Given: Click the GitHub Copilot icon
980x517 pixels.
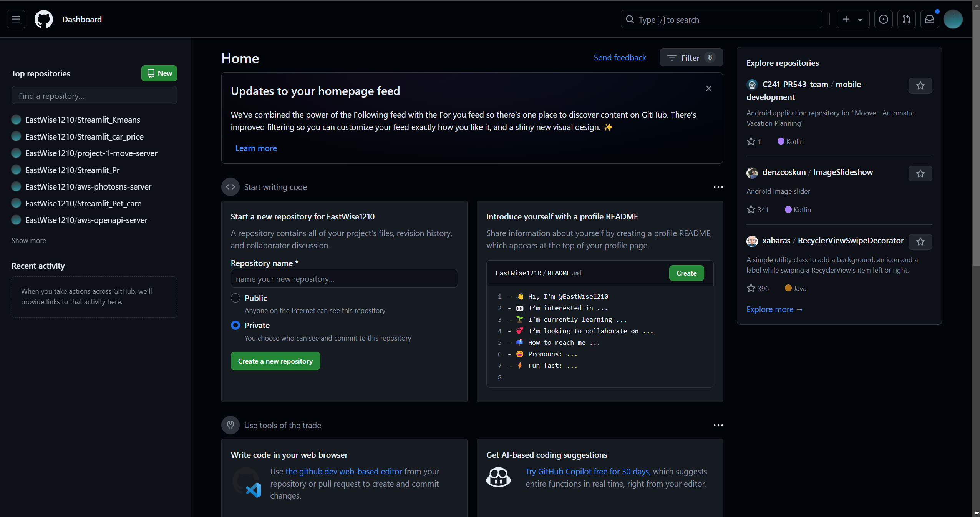Looking at the screenshot, I should pos(498,477).
